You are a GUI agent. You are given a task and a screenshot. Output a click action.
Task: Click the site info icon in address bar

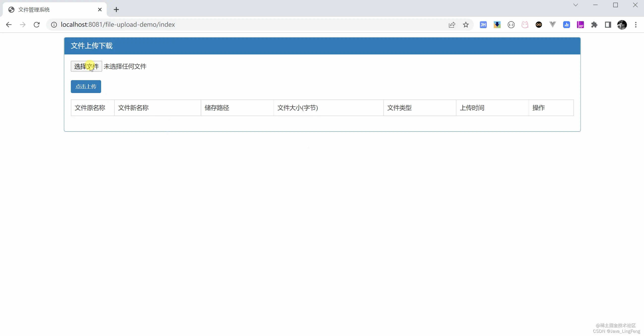(x=54, y=24)
